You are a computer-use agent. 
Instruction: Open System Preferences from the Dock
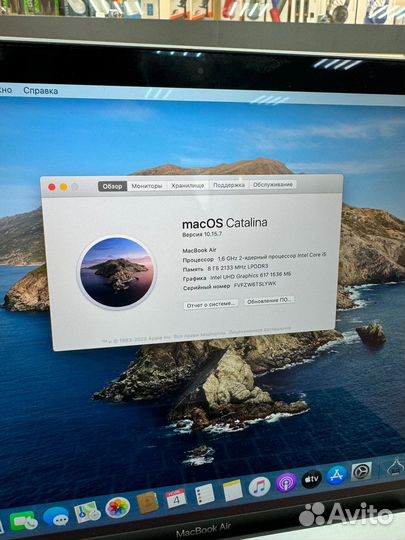(361, 471)
